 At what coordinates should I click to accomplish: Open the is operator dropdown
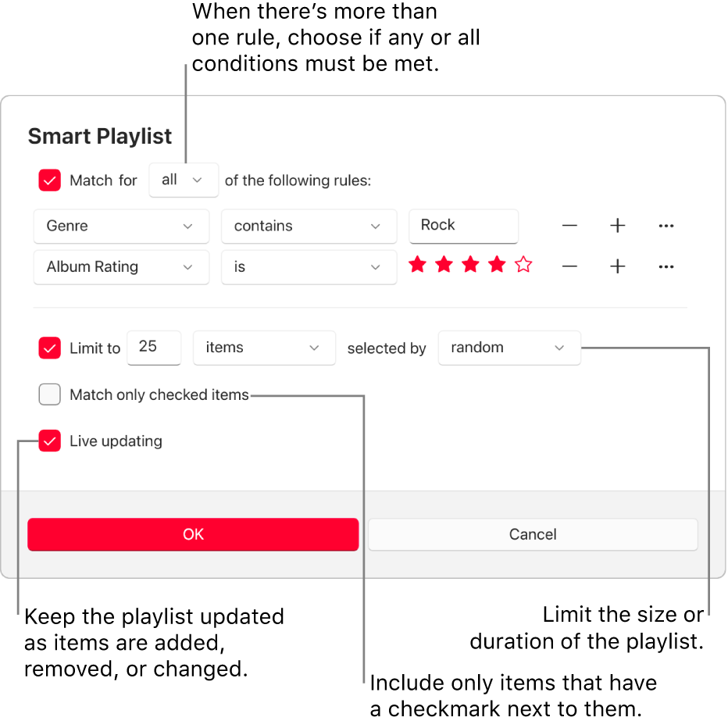pos(309,266)
